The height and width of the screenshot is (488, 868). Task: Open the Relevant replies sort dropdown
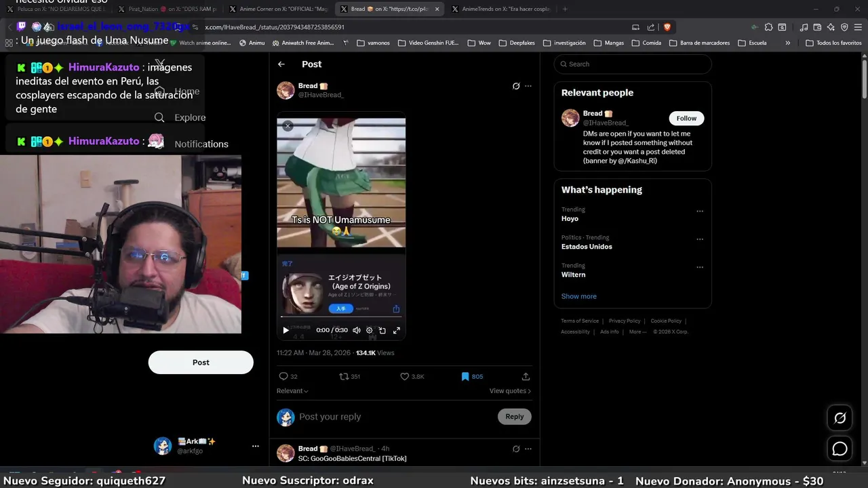point(292,391)
